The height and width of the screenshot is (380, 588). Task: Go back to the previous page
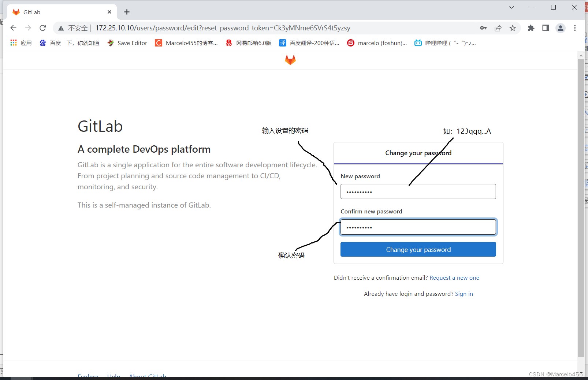14,28
